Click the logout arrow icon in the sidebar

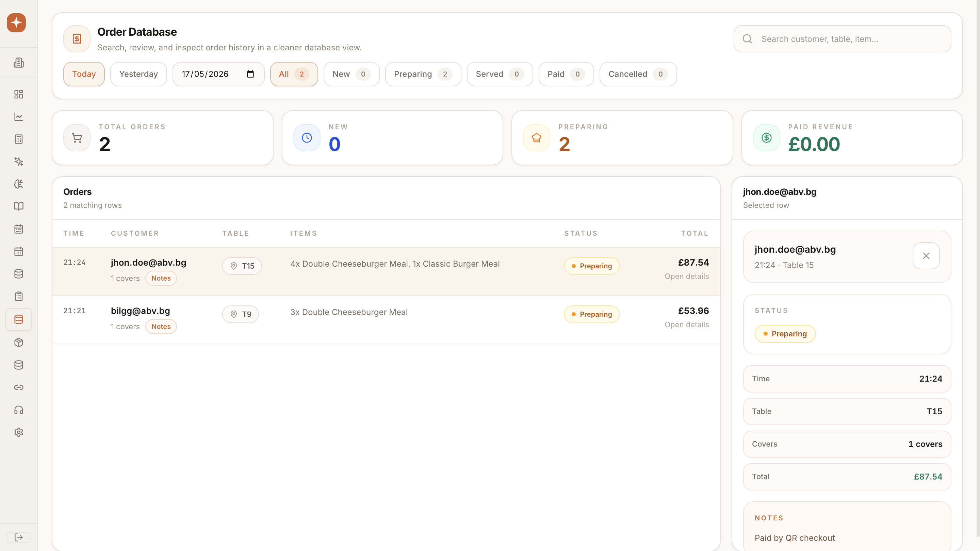19,537
